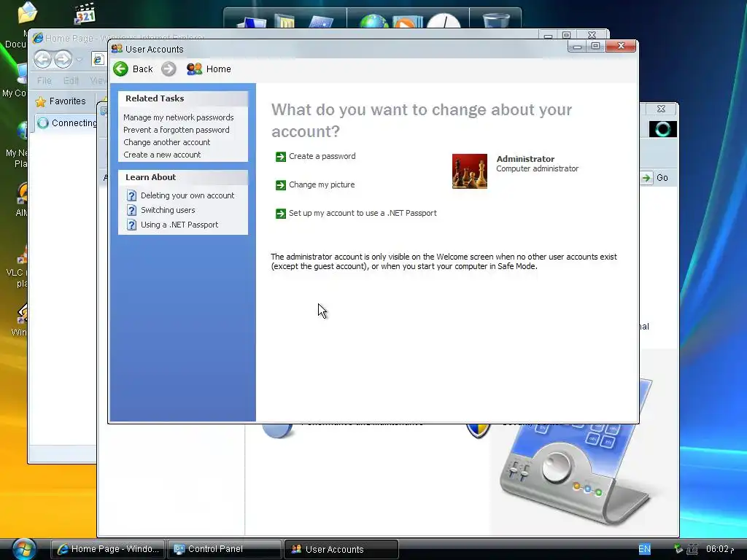Image resolution: width=747 pixels, height=560 pixels.
Task: Switch to Control Panel taskbar button
Action: coord(225,549)
